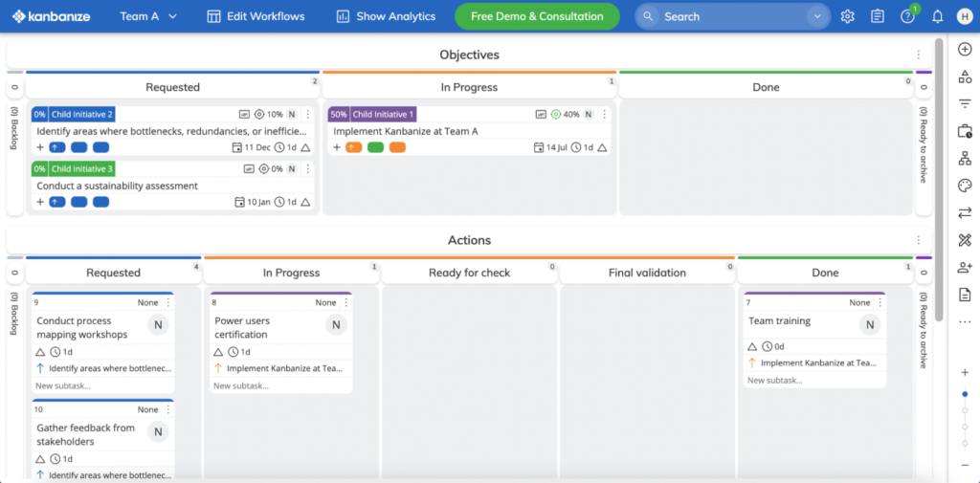Viewport: 980px width, 483px height.
Task: Click the plus circle icon atop the sidebar
Action: click(x=965, y=50)
